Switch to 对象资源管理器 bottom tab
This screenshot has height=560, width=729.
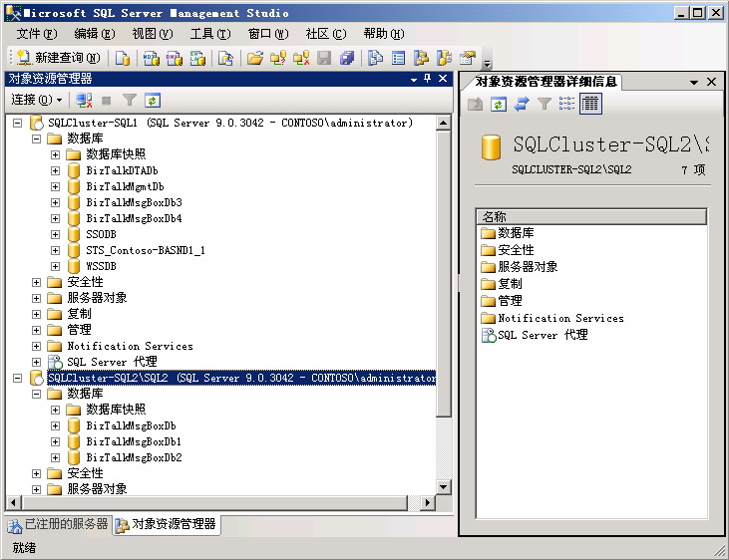(x=166, y=525)
